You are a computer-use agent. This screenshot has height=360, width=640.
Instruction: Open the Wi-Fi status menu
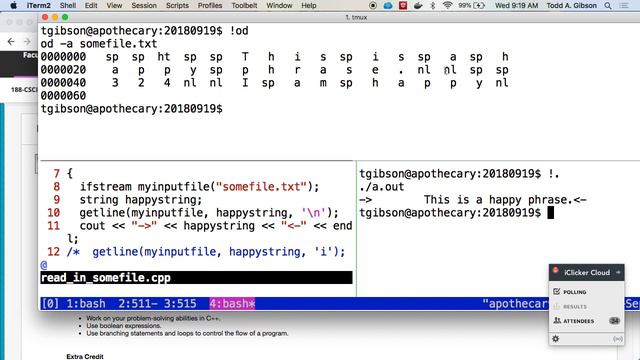click(447, 6)
